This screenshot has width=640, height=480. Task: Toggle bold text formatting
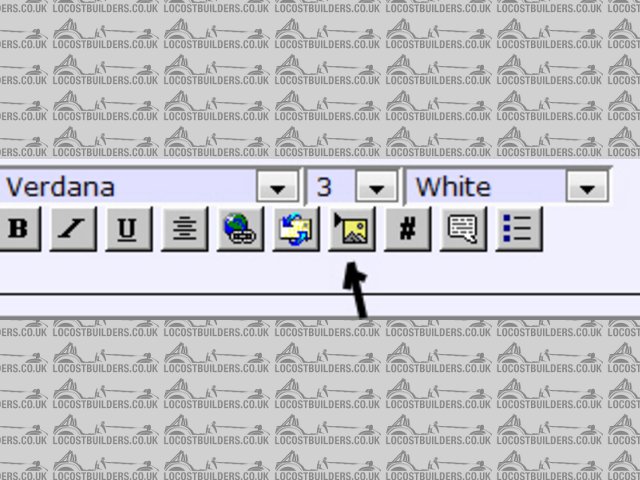19,229
